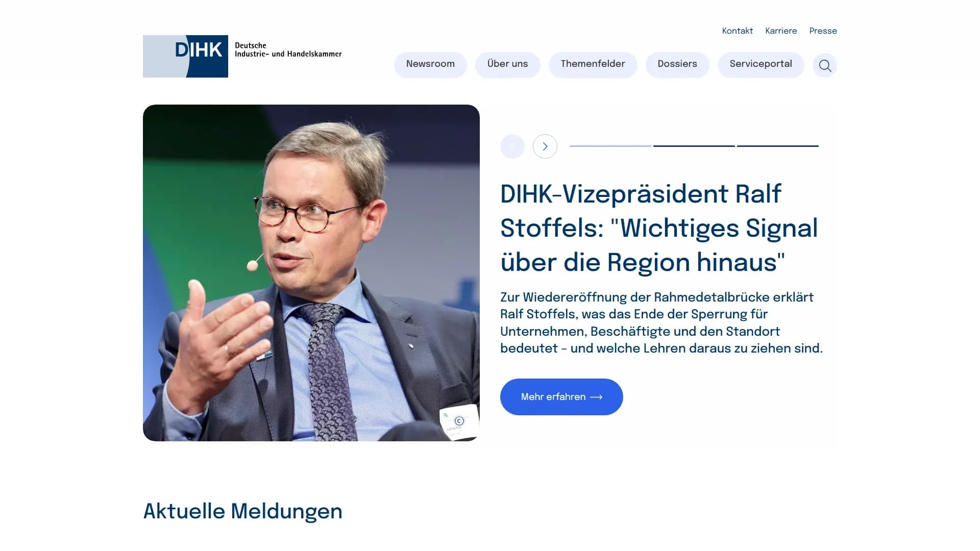This screenshot has width=980, height=551.
Task: Open the search magnifier icon
Action: [825, 65]
